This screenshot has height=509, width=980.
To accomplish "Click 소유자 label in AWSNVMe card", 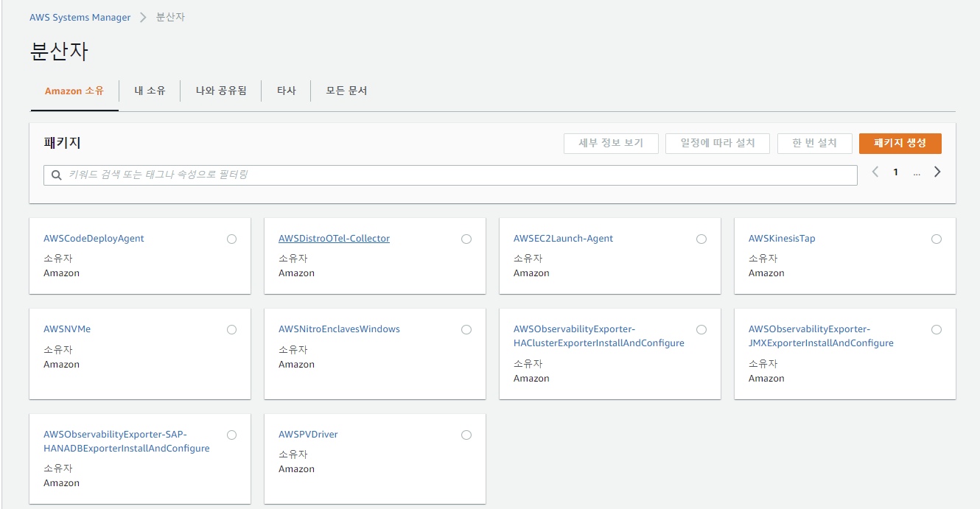I will pyautogui.click(x=57, y=349).
